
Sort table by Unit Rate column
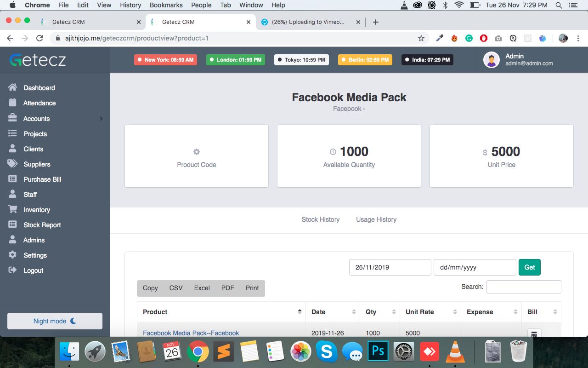430,312
